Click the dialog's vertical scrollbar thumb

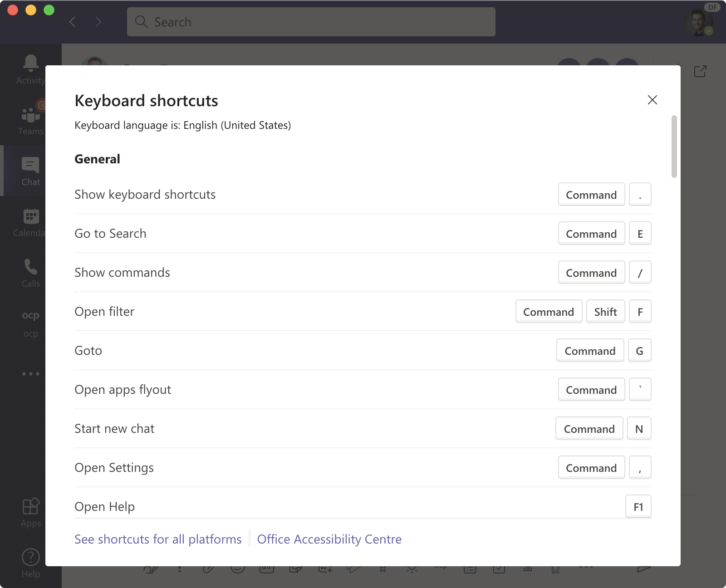point(674,147)
